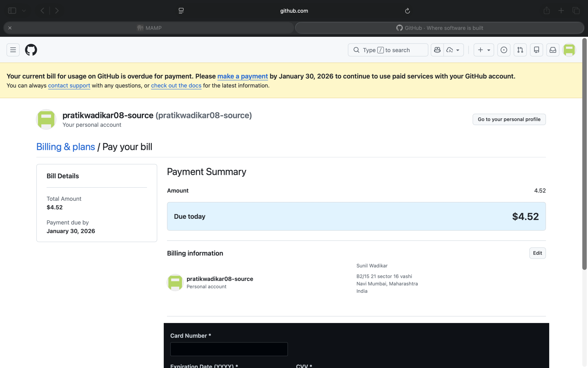Switch to the GitHub browser tab
Screen dimensions: 588x368
pyautogui.click(x=439, y=28)
